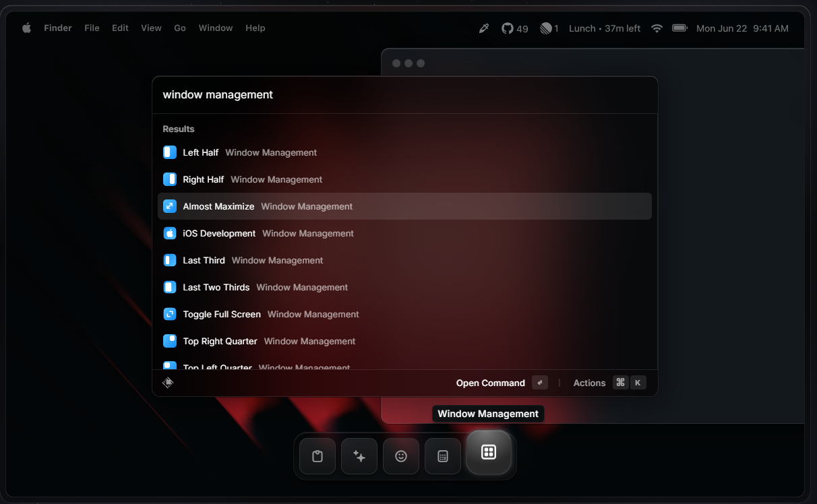Click the GitHub icon showing 49 notifications
The height and width of the screenshot is (504, 817).
pyautogui.click(x=506, y=28)
